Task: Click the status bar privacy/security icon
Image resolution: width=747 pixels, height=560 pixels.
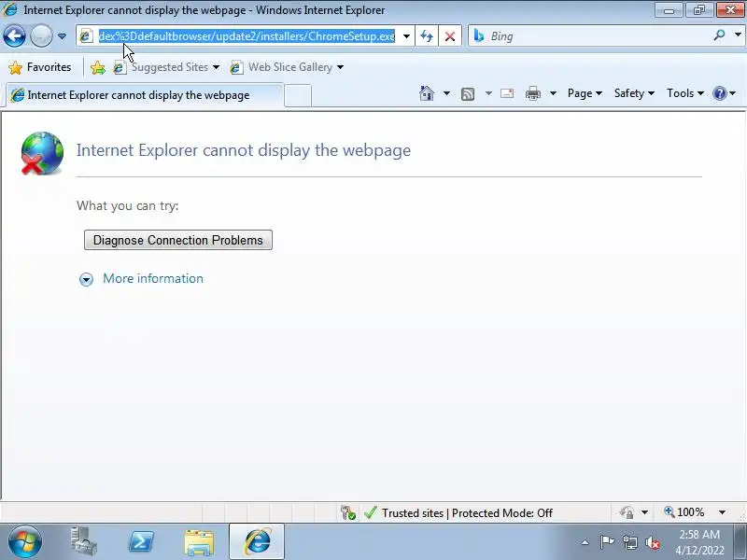Action: [x=627, y=512]
